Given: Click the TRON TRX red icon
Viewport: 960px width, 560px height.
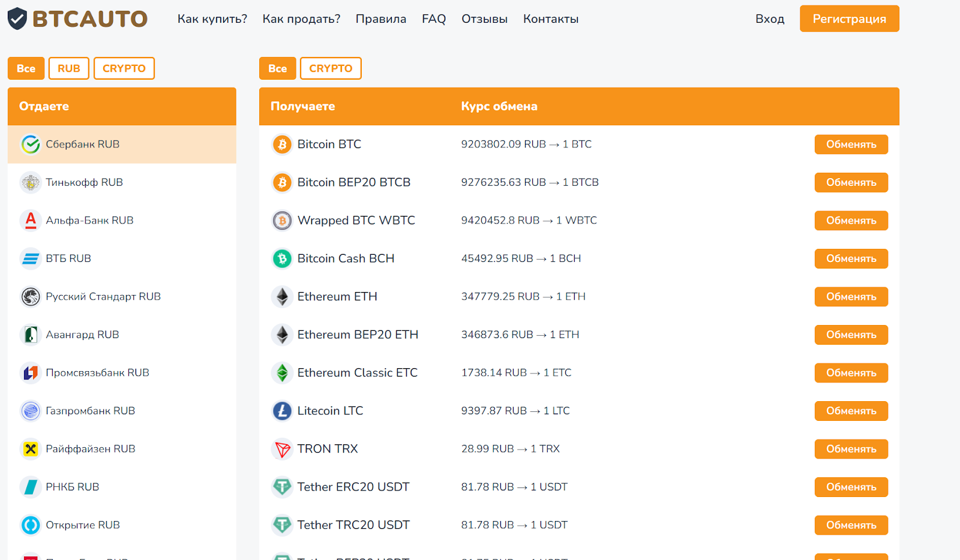Looking at the screenshot, I should pyautogui.click(x=282, y=449).
